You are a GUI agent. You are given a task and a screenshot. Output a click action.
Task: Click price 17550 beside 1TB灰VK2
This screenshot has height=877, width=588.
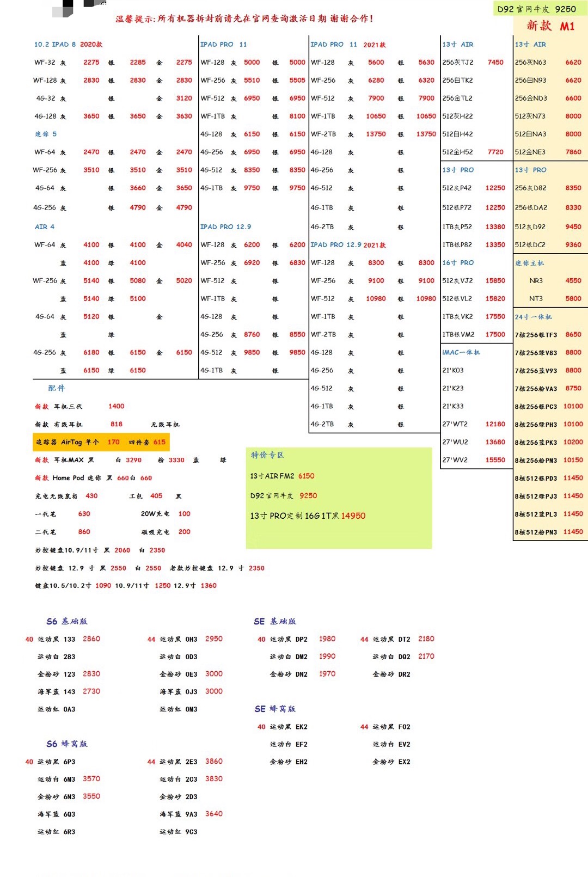(x=495, y=316)
